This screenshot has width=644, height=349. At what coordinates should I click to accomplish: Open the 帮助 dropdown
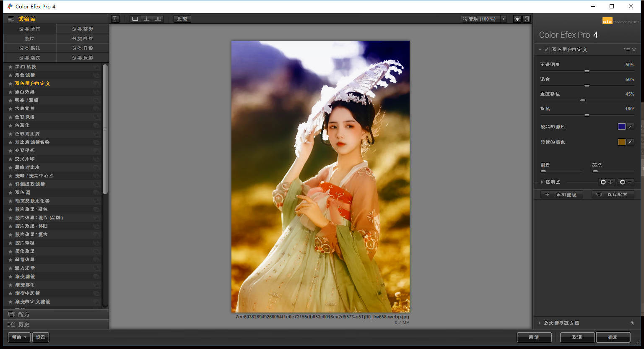[x=19, y=337]
